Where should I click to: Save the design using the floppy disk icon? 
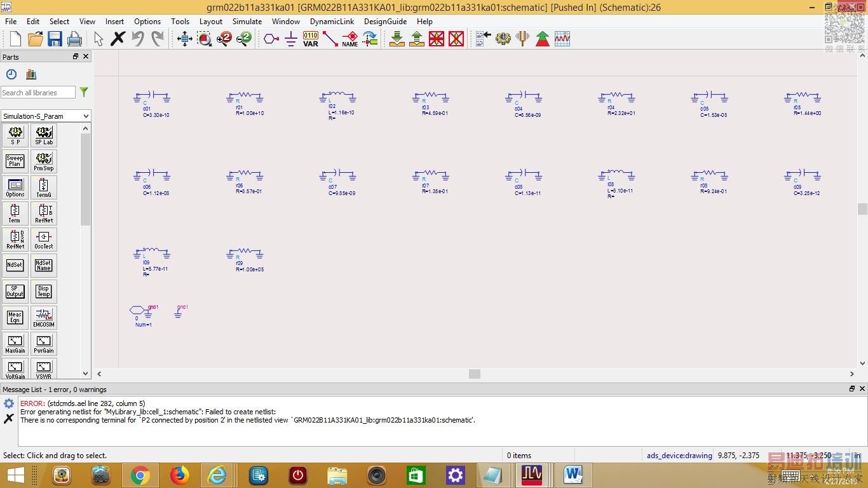pos(55,39)
